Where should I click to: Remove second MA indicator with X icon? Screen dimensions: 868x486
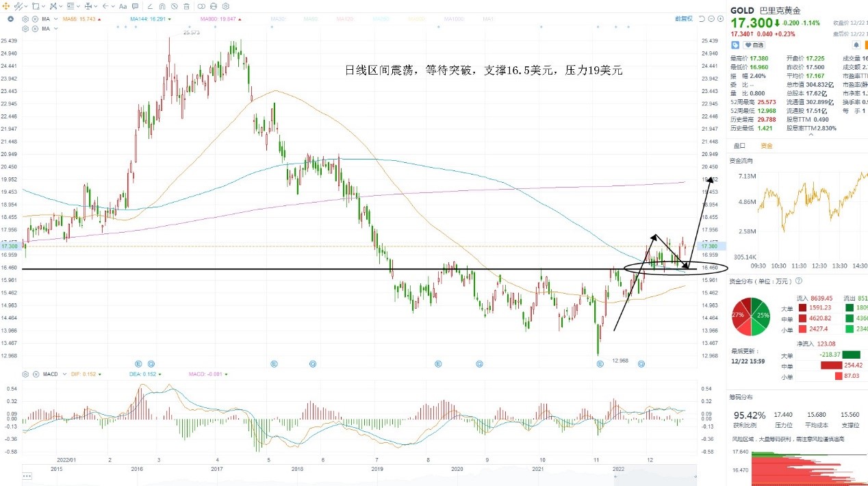tap(35, 29)
